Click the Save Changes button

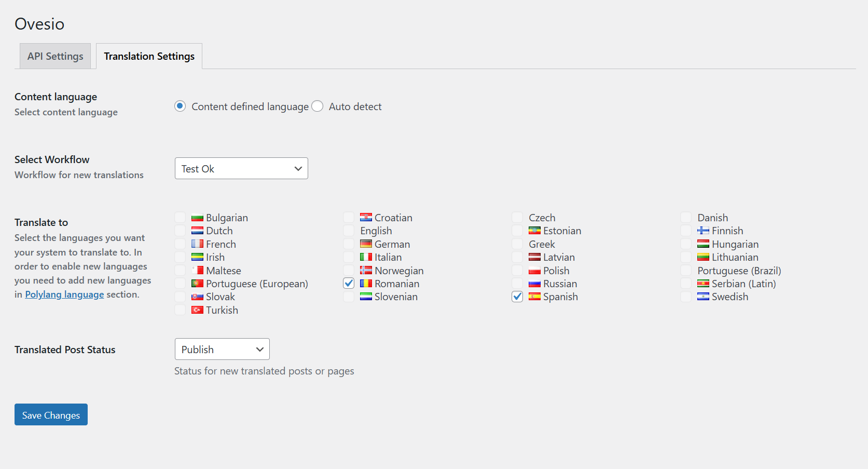(51, 414)
